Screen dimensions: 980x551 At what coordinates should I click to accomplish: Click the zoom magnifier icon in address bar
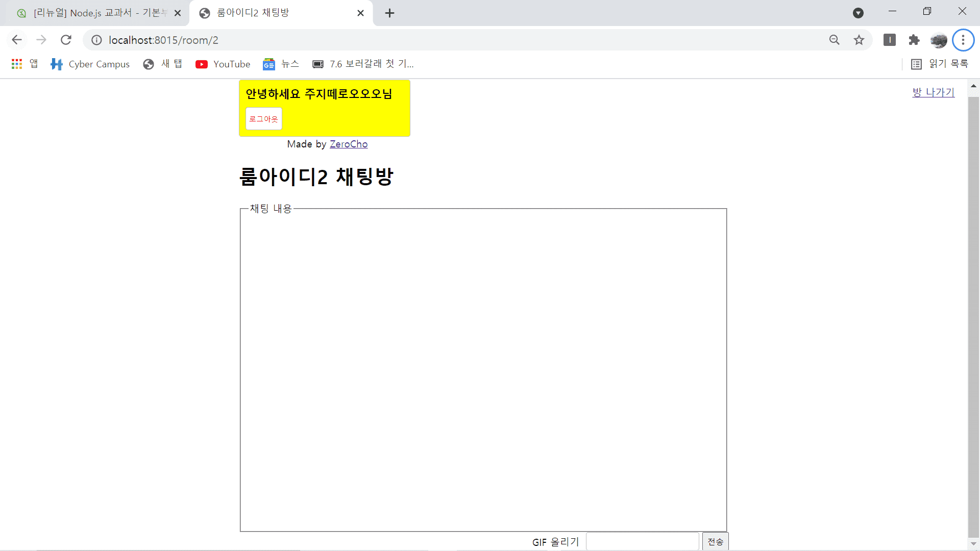tap(834, 40)
